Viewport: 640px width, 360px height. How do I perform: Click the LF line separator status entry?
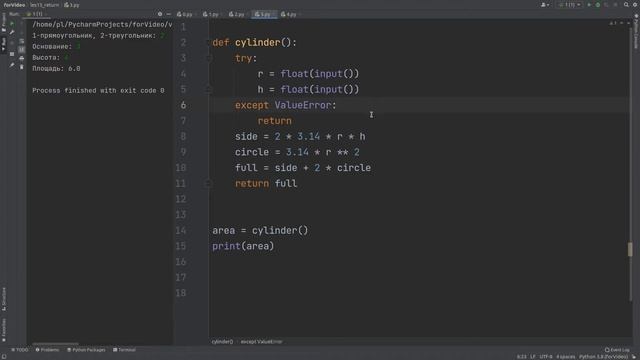[533, 357]
